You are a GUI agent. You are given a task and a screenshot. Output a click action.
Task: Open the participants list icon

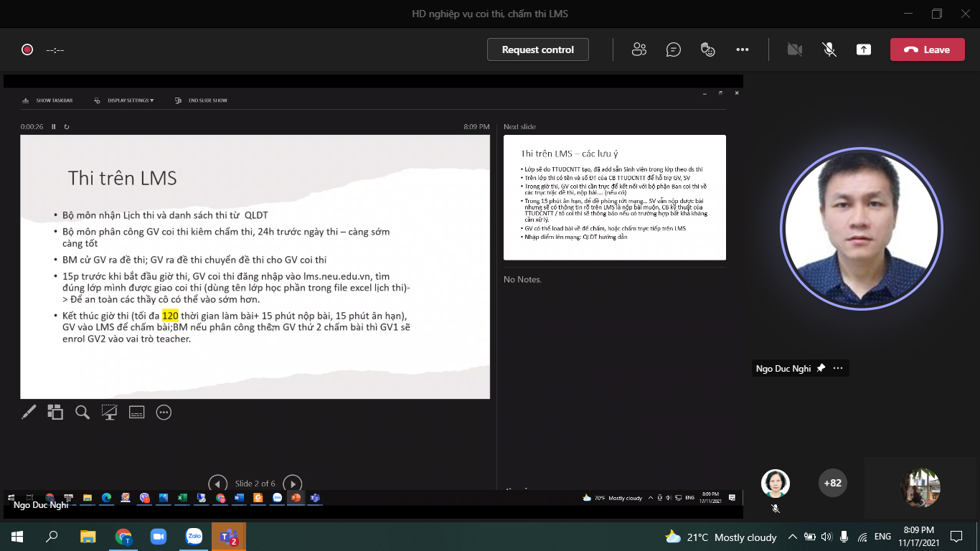(x=639, y=50)
